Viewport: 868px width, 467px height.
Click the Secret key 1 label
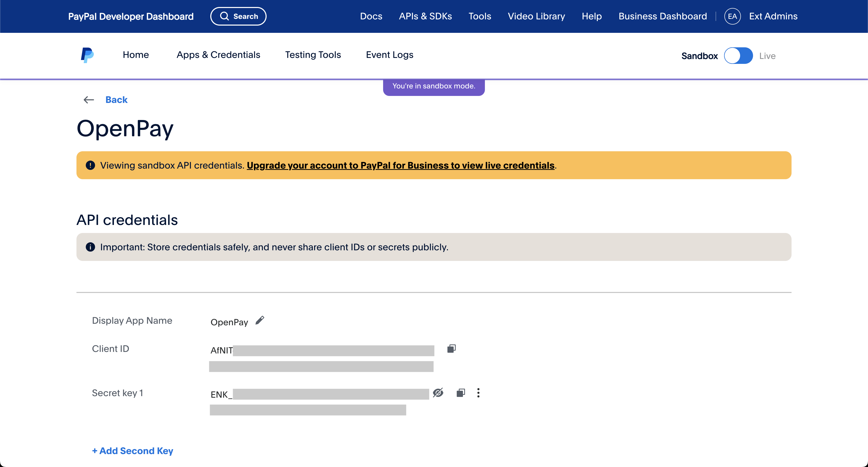[x=117, y=393]
